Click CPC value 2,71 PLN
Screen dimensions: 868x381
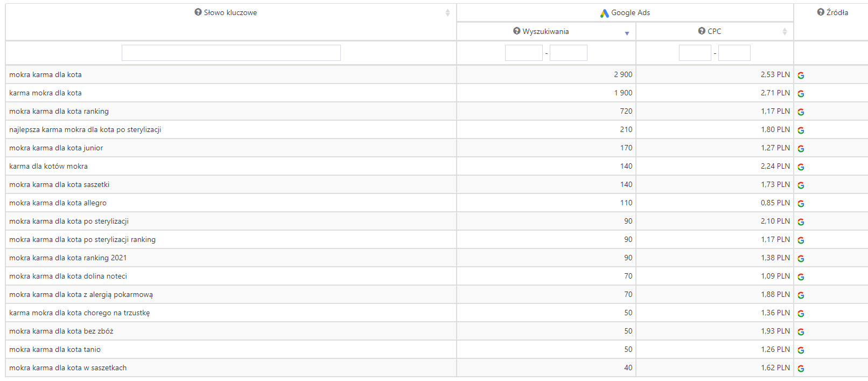point(775,93)
